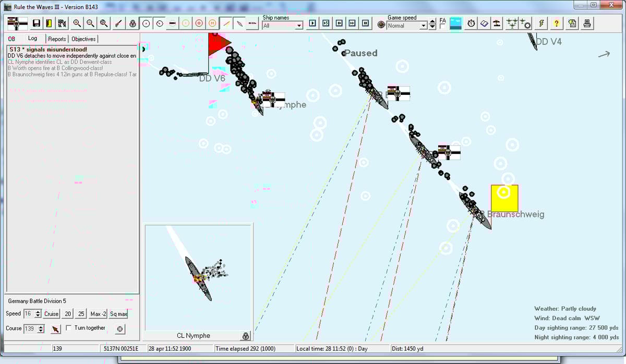Set speed with Sq max button
626x364 pixels.
[118, 314]
